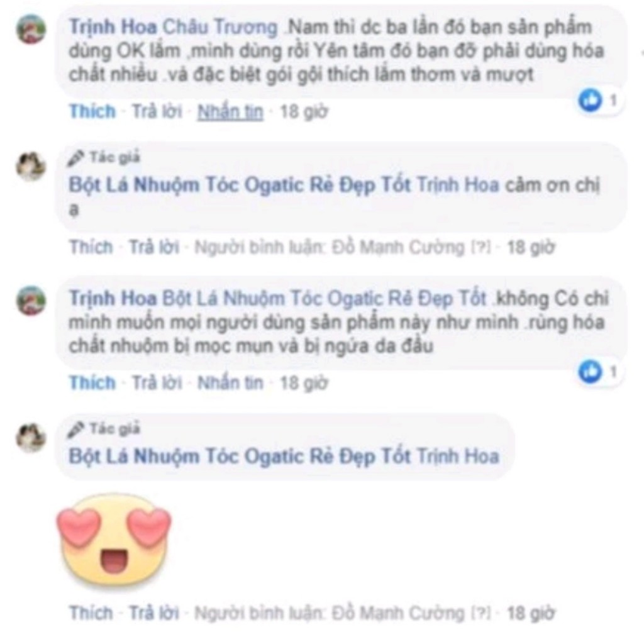Open the Bột Lá Nhuộm Tóc Ogatic page name in last comment

(x=240, y=457)
